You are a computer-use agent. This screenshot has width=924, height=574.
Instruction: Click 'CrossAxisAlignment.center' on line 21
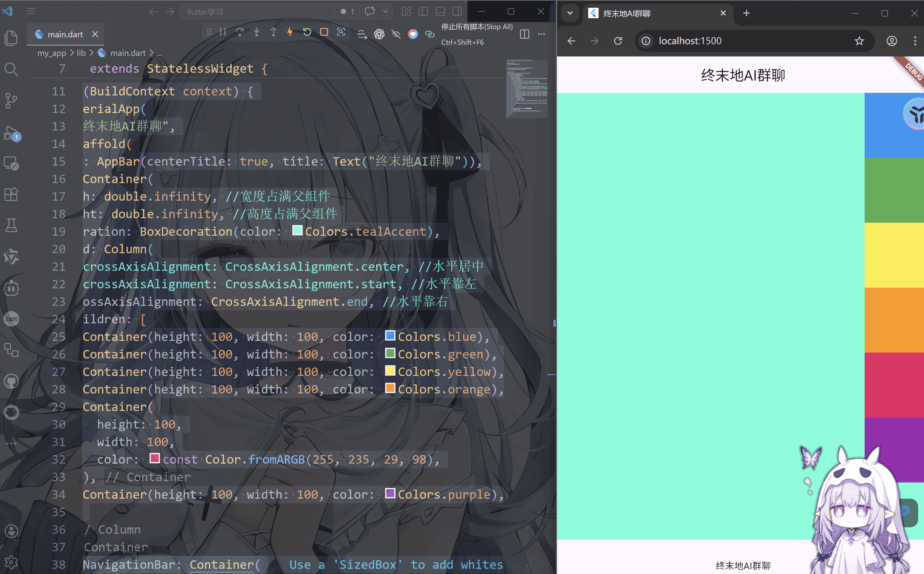click(x=314, y=267)
